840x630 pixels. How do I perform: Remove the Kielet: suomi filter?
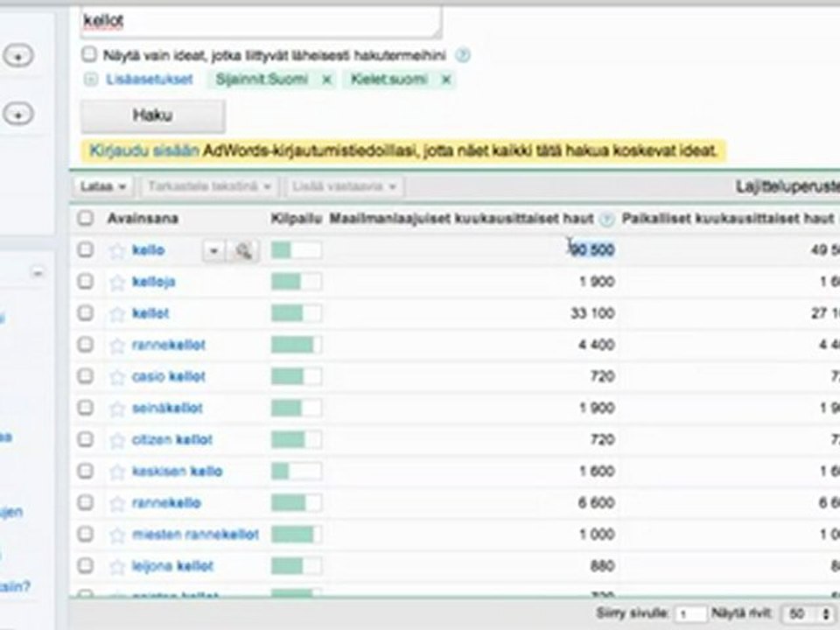pos(445,80)
